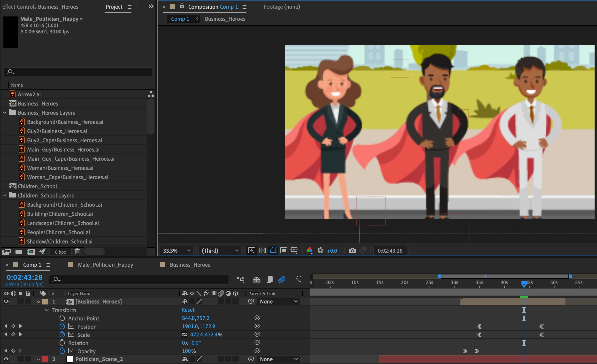This screenshot has width=597, height=364.
Task: Enable motion blur for timeline
Action: click(x=282, y=280)
